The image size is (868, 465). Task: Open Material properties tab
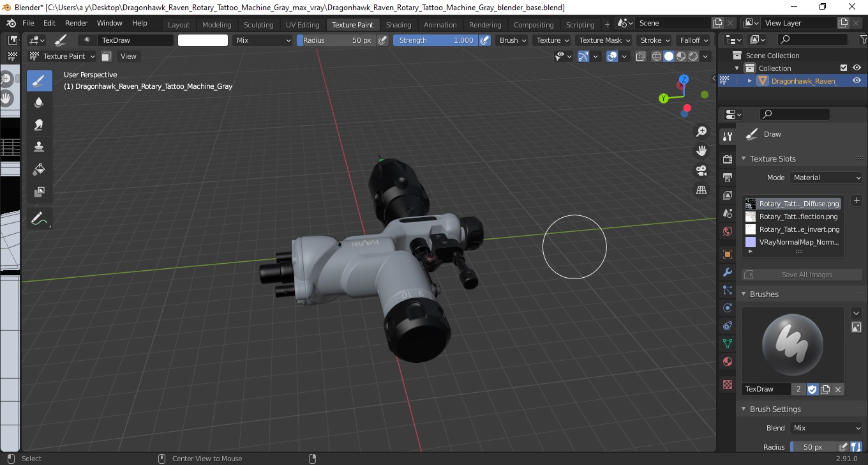point(727,362)
